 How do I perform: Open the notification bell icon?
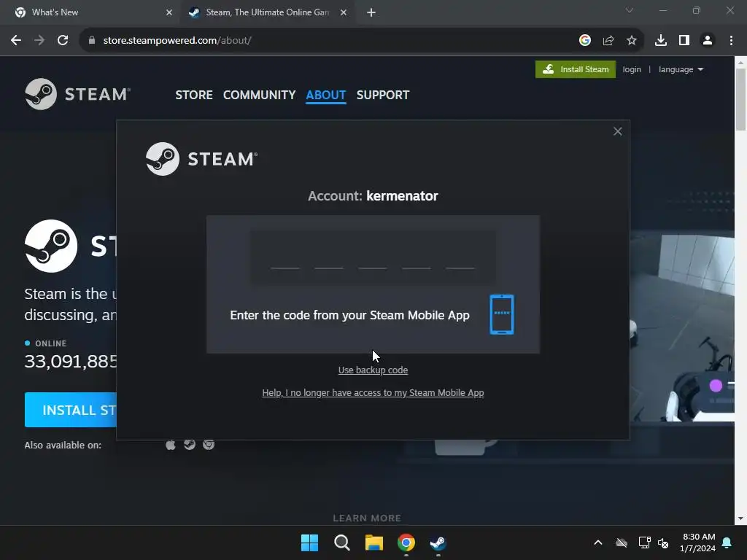coord(727,542)
